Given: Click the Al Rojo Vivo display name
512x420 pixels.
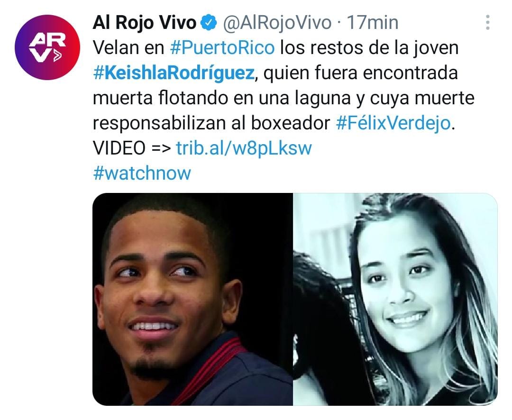Looking at the screenshot, I should [144, 23].
